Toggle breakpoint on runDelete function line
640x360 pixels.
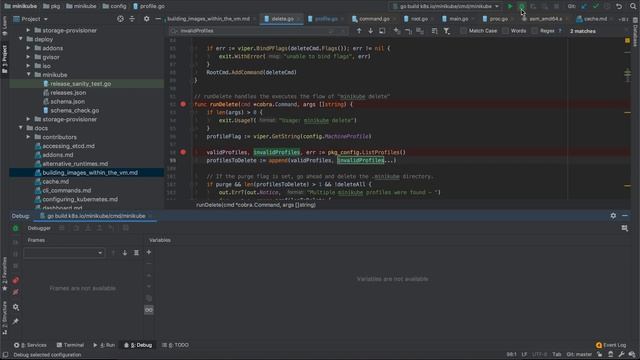(183, 104)
